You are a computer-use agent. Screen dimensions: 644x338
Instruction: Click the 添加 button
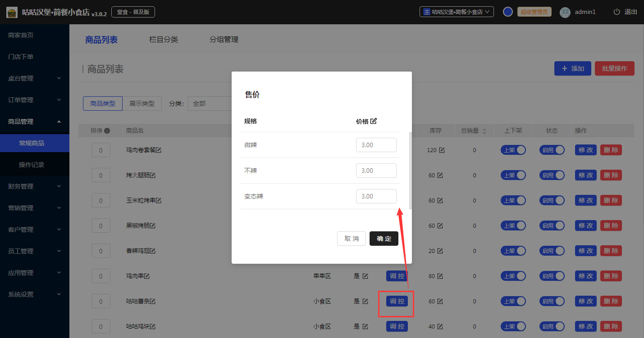pos(573,68)
